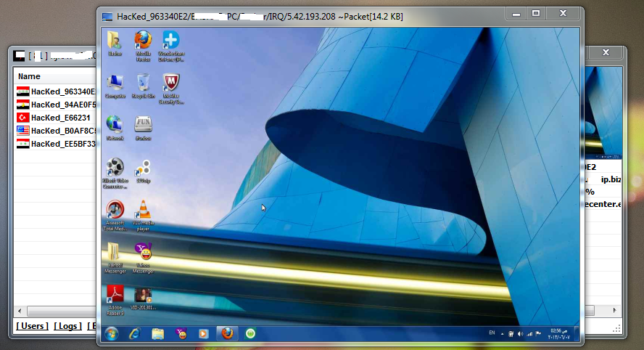This screenshot has height=350, width=644.
Task: Open the Xilisoft Video Converter shortcut
Action: pos(115,173)
